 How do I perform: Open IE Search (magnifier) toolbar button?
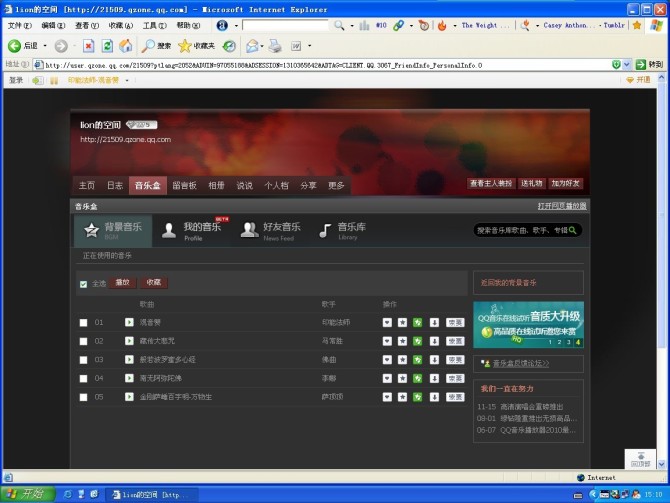click(x=156, y=46)
